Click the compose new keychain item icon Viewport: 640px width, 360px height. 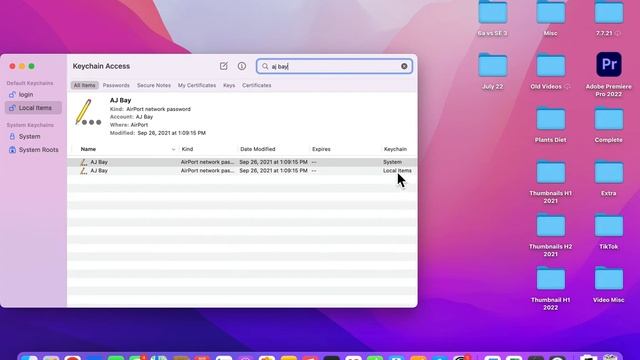(223, 66)
